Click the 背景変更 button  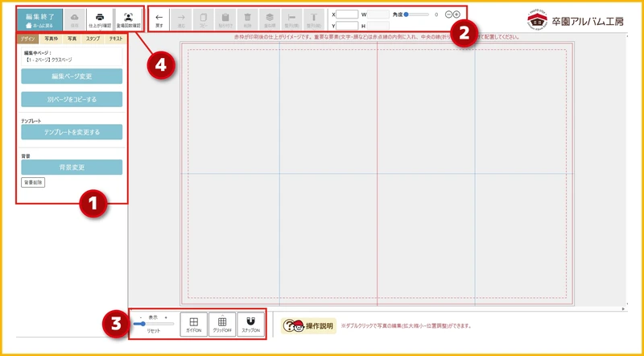tap(72, 168)
